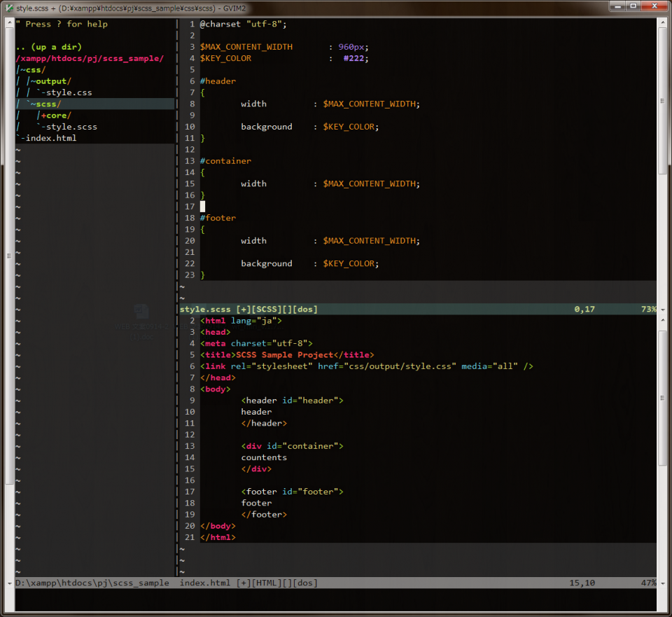Click the #222 color value on line 5

(355, 58)
